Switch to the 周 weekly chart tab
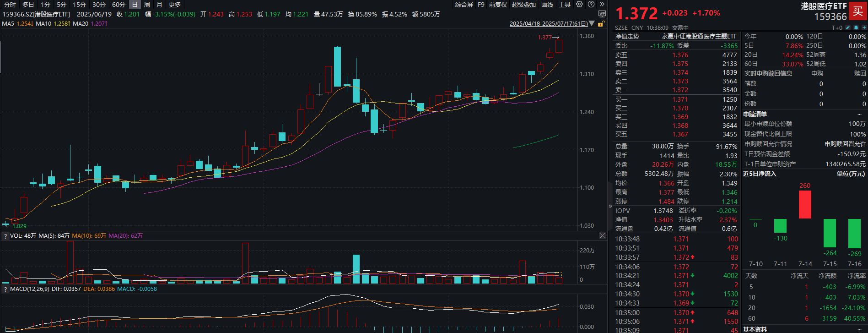The width and height of the screenshot is (868, 333). point(147,4)
